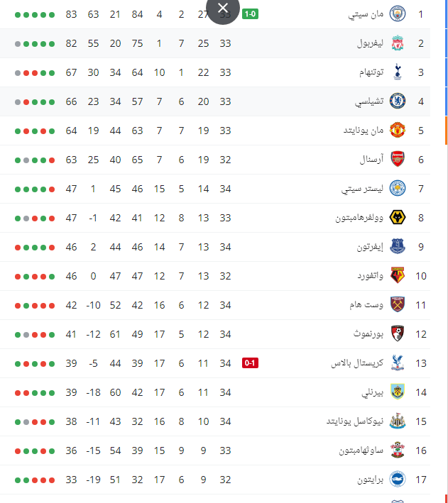Open the Watford club crest
The height and width of the screenshot is (503, 448).
coord(398,276)
